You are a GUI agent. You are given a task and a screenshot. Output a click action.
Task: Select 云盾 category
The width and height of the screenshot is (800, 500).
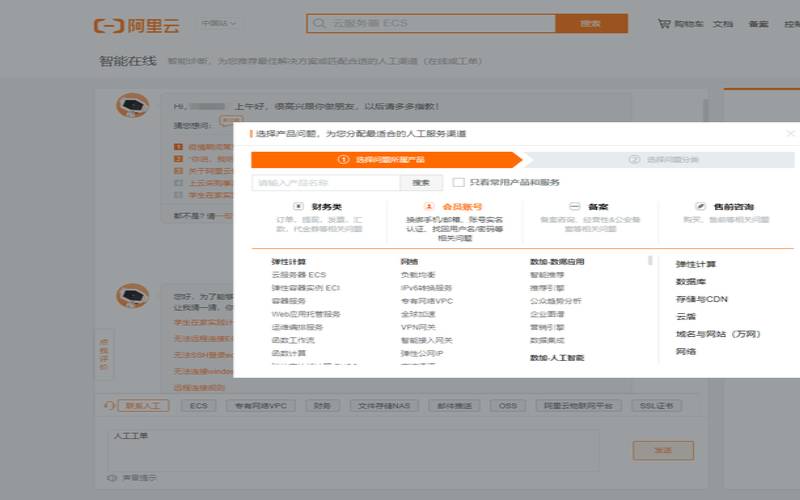tap(686, 316)
